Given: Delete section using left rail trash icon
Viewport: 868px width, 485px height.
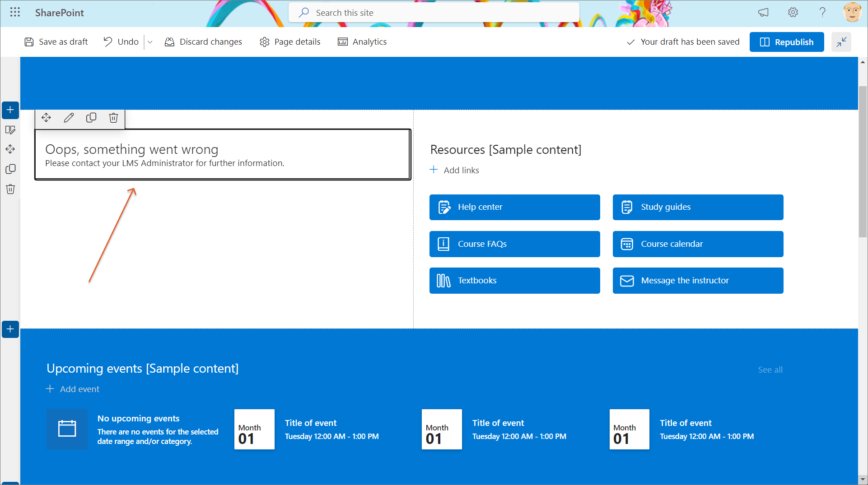Looking at the screenshot, I should pyautogui.click(x=10, y=189).
